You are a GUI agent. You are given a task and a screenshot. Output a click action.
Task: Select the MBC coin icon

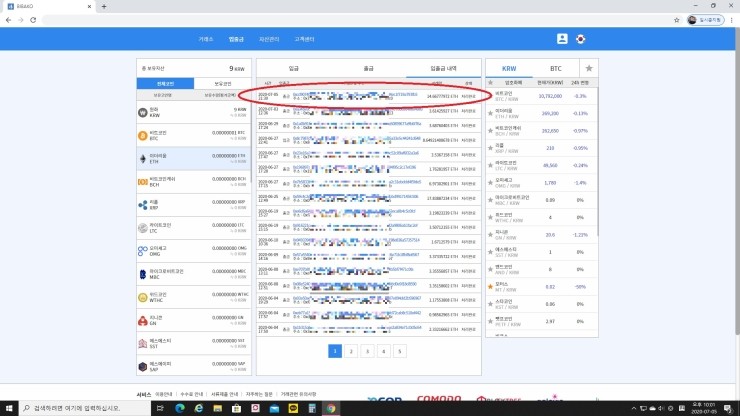click(143, 274)
